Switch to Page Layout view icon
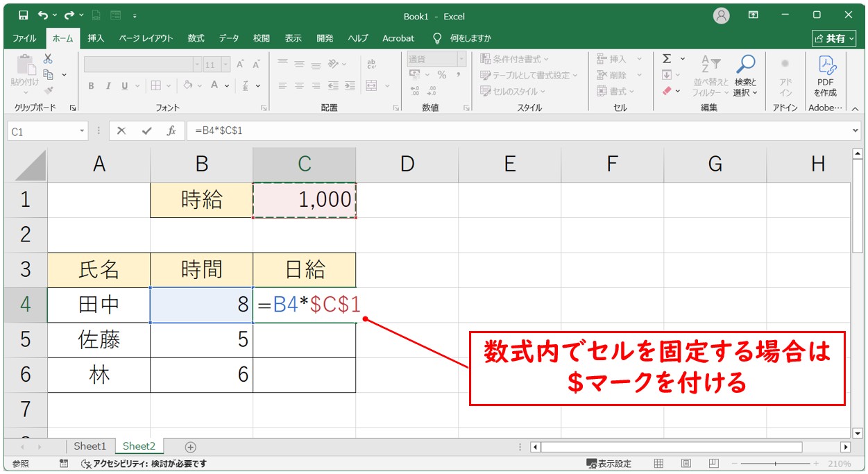Image resolution: width=868 pixels, height=474 pixels. (686, 464)
